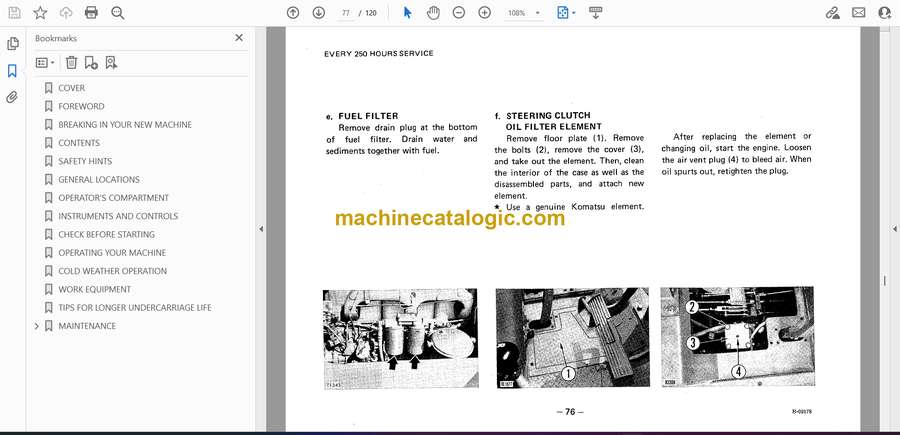
Task: Jump to the CONTENTS bookmark
Action: pyautogui.click(x=79, y=143)
